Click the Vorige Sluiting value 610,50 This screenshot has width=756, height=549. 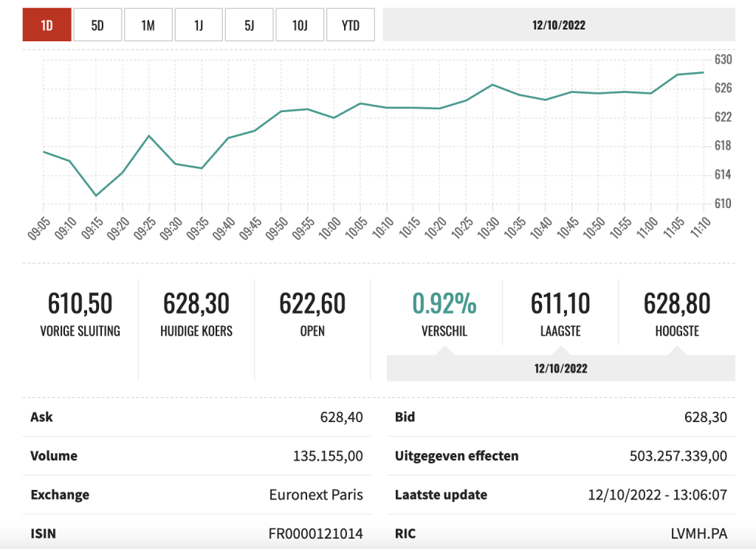(80, 303)
